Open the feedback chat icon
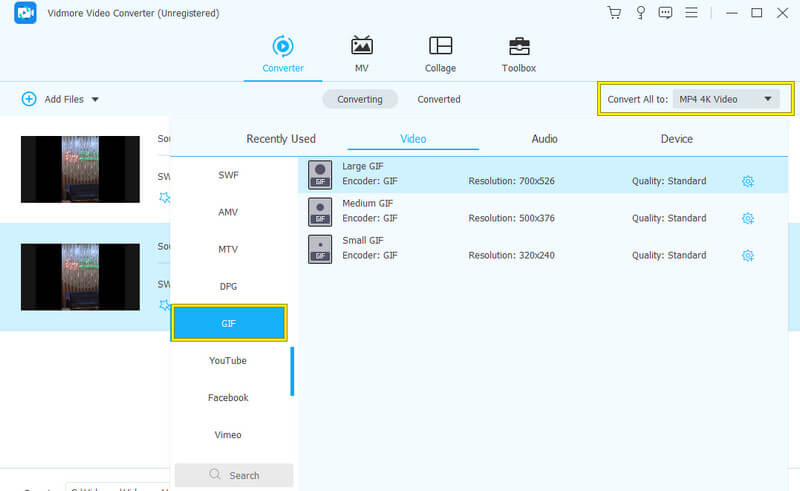Screen dimensions: 800x491 (x=665, y=13)
